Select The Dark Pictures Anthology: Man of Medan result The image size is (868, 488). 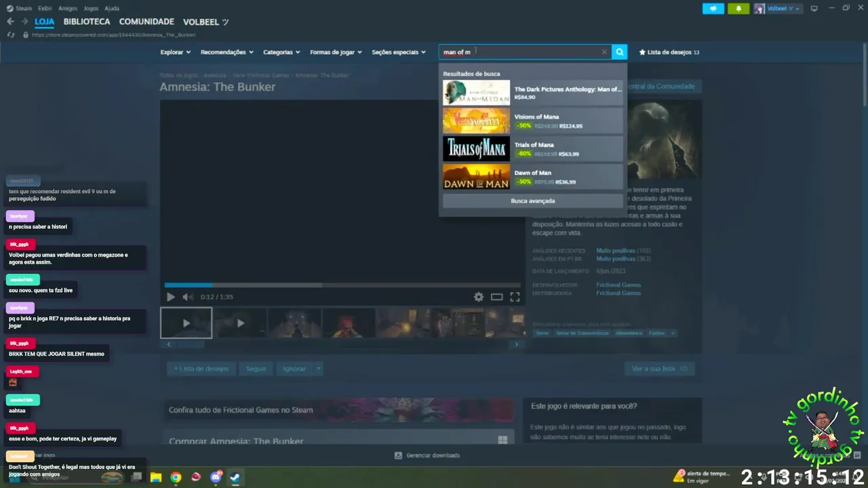pyautogui.click(x=532, y=93)
